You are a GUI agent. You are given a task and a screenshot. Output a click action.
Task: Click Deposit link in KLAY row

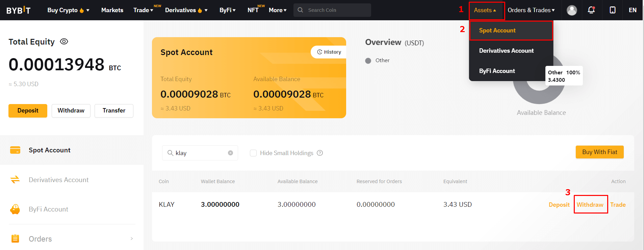pos(559,205)
